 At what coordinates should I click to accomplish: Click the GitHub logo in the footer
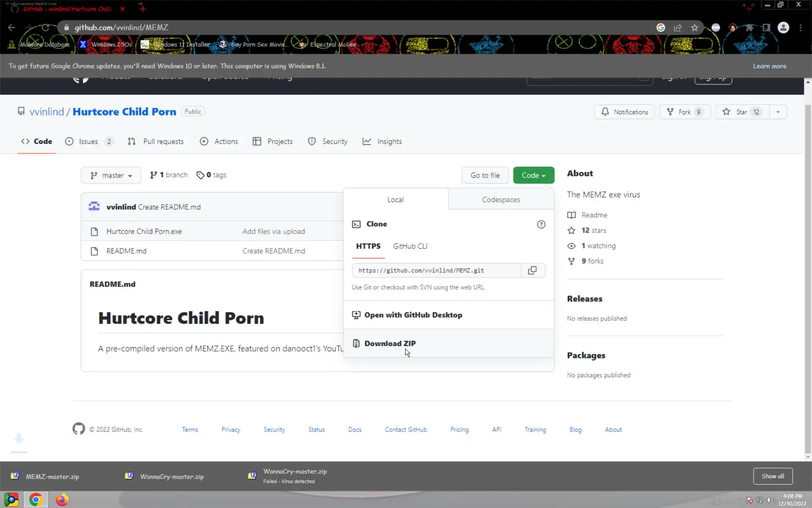coord(79,429)
